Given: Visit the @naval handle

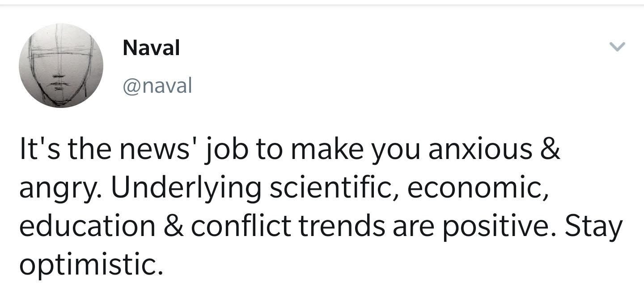Looking at the screenshot, I should coord(157,85).
